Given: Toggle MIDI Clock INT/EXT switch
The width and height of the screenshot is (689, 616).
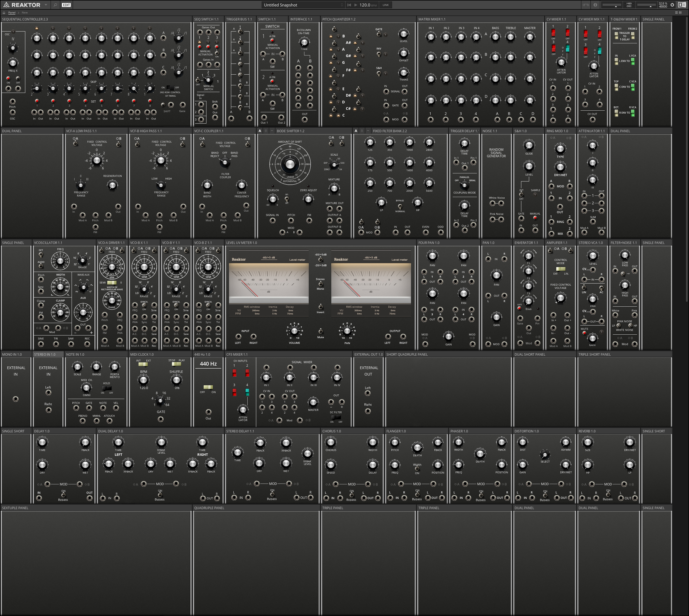Looking at the screenshot, I should click(x=143, y=365).
